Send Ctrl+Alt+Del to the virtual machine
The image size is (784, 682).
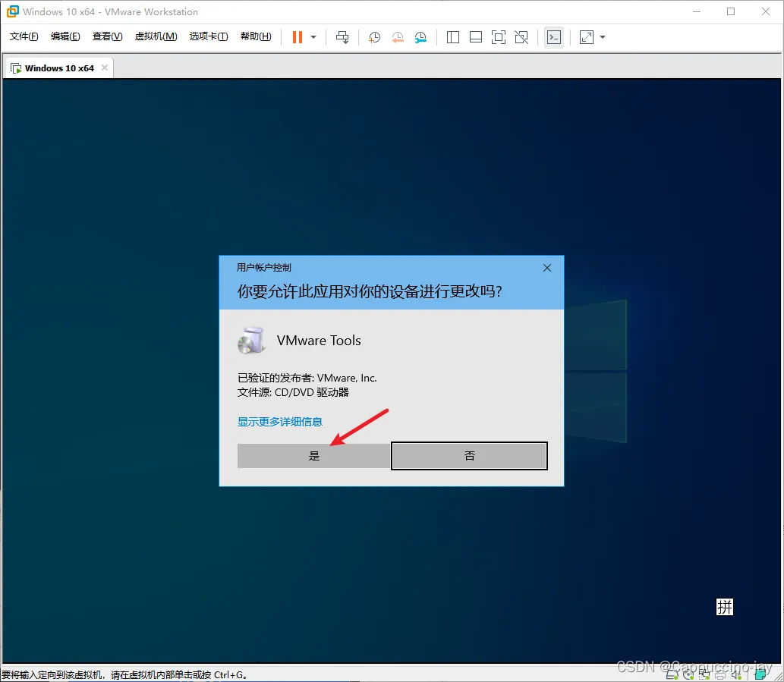tap(342, 37)
